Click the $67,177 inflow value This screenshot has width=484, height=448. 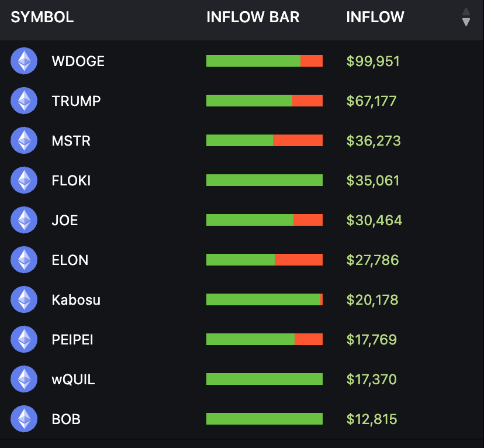(372, 101)
